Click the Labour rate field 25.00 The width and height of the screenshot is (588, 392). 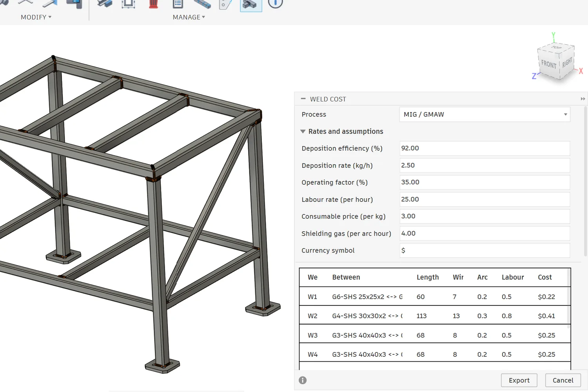(x=485, y=200)
